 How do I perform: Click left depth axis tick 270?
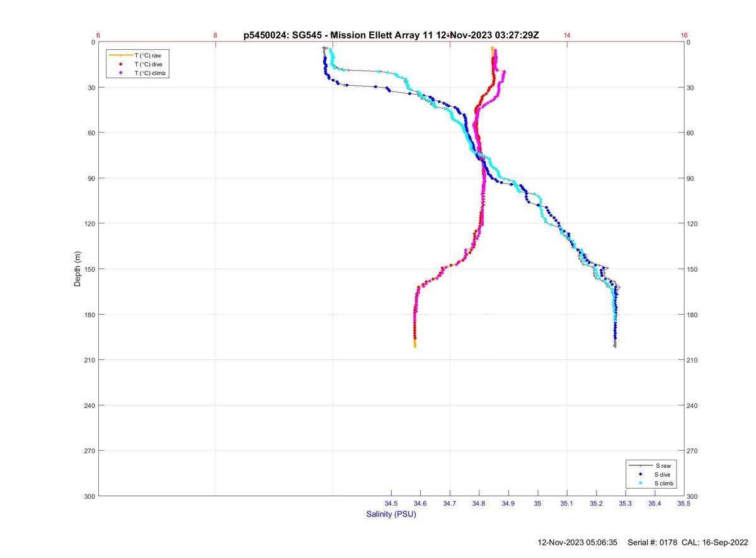click(x=89, y=451)
